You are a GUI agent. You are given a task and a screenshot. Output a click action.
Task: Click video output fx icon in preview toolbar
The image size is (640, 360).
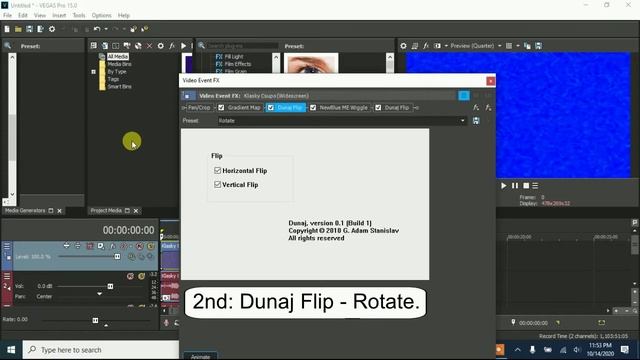426,46
